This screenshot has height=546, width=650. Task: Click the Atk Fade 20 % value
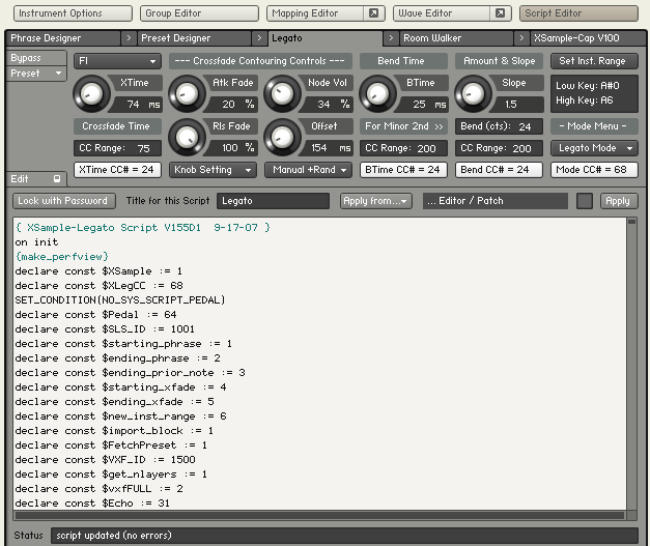[233, 104]
